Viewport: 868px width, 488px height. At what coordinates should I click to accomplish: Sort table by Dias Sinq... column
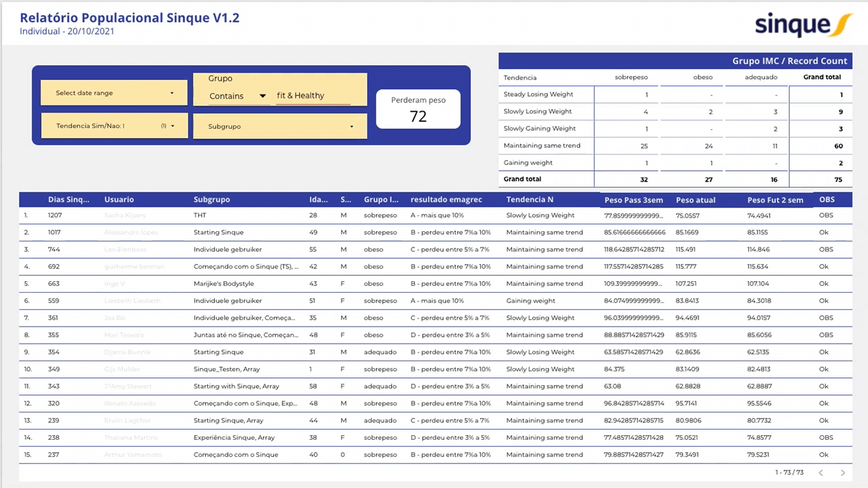[x=68, y=199]
